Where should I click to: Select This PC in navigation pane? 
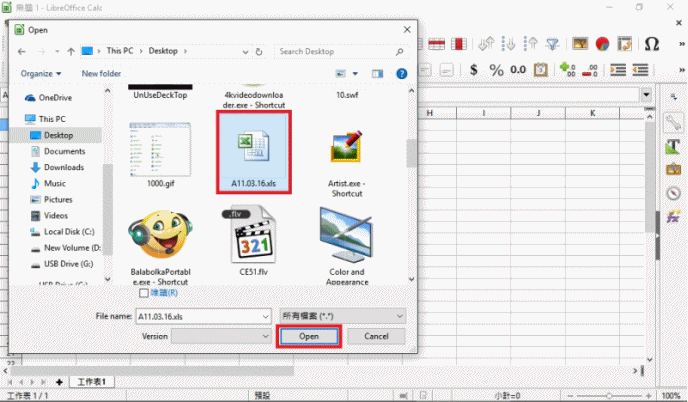tap(52, 119)
